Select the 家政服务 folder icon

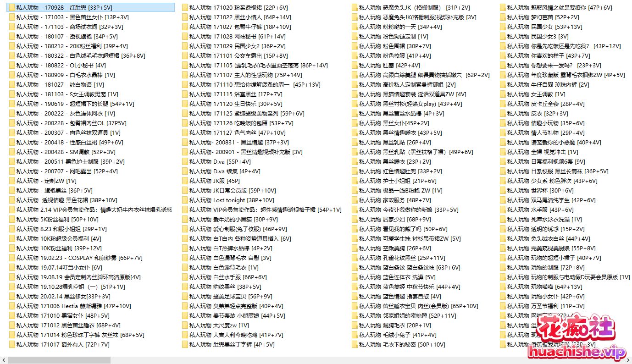pos(355,200)
